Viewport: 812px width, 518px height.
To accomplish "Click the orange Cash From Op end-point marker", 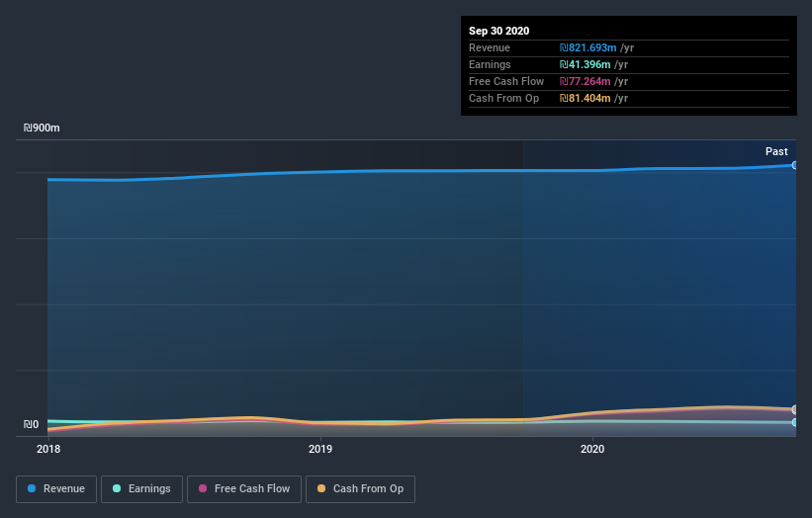I will 794,409.
